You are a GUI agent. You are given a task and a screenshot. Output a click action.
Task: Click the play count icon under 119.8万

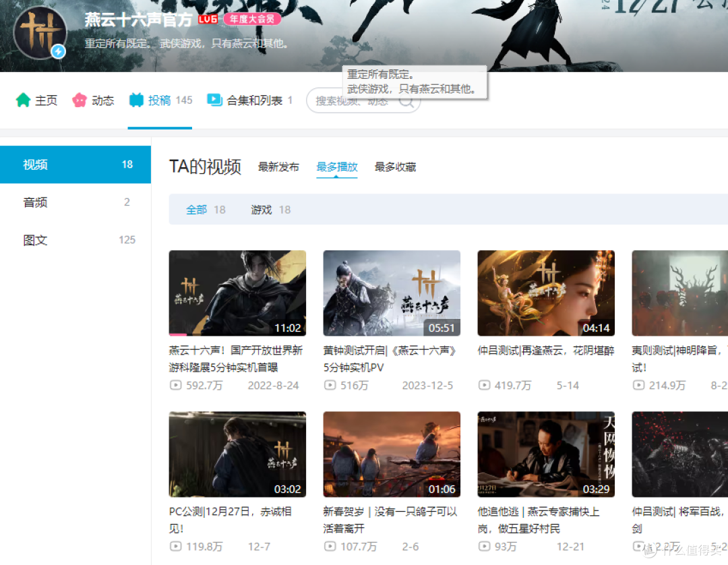(176, 547)
